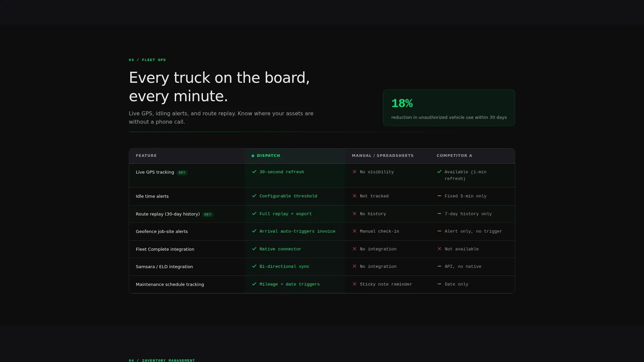Screen dimensions: 644x362
Task: Click the 30-second refresh cell text
Action: click(x=282, y=172)
